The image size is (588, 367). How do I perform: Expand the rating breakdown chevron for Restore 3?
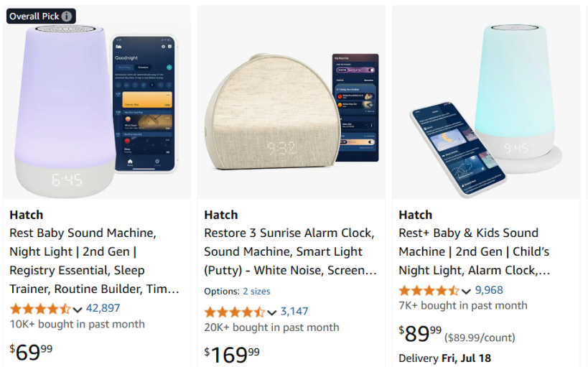tap(272, 312)
